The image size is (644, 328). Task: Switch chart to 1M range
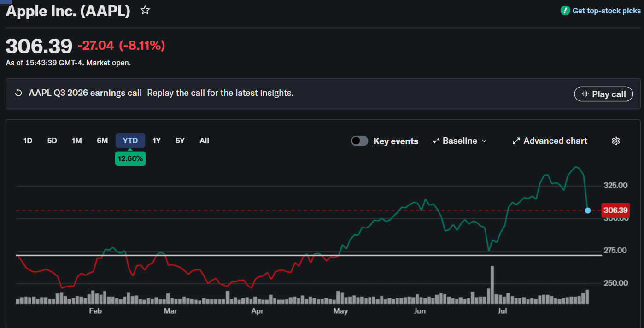pos(77,141)
